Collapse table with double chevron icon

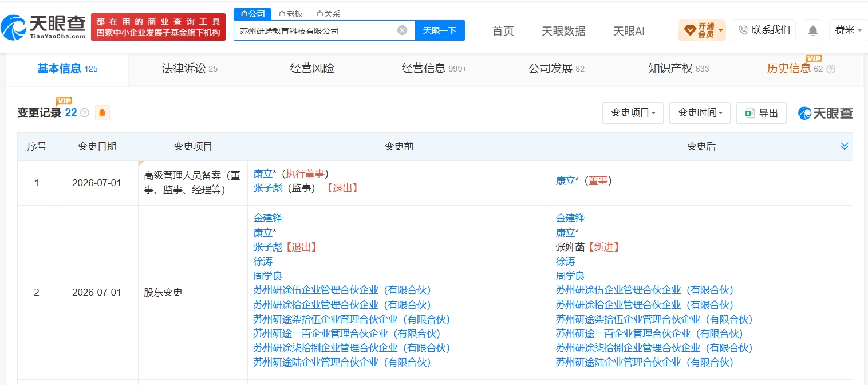[x=844, y=146]
